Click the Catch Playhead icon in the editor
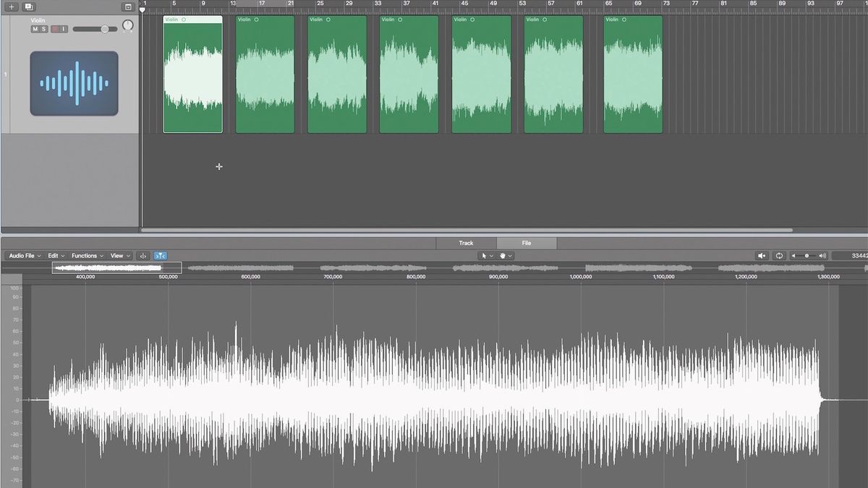The width and height of the screenshot is (868, 488). click(159, 255)
